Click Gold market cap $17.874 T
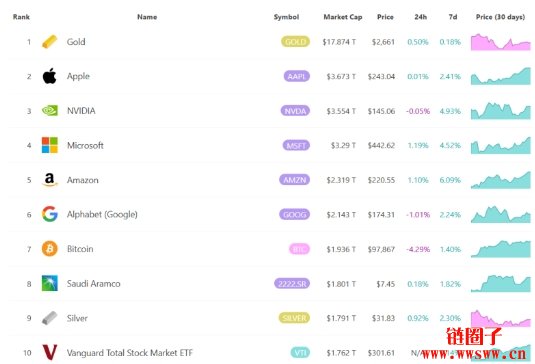The image size is (535, 364). click(x=339, y=42)
